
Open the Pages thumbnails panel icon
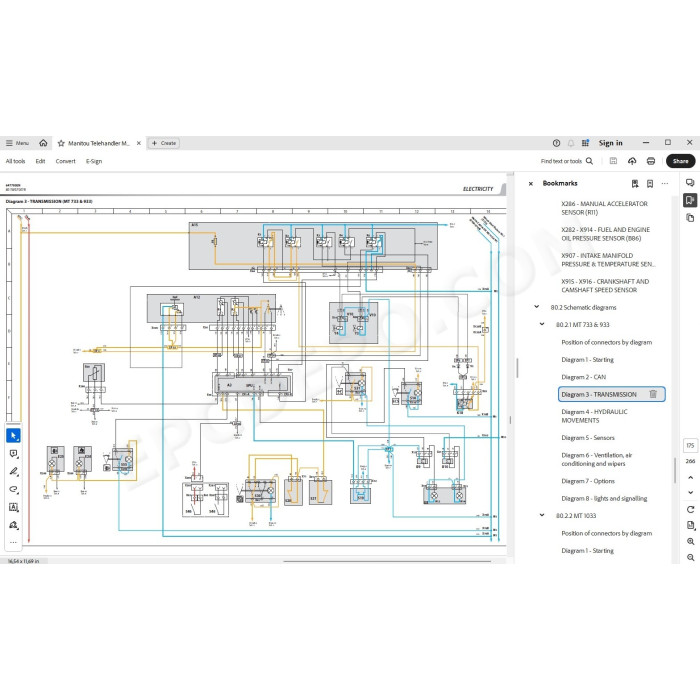690,218
